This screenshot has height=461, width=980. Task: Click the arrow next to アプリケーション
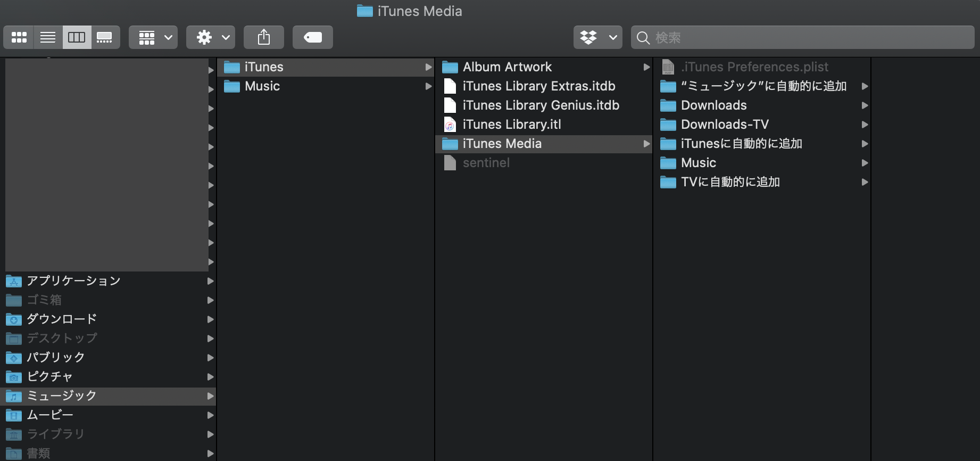point(211,281)
